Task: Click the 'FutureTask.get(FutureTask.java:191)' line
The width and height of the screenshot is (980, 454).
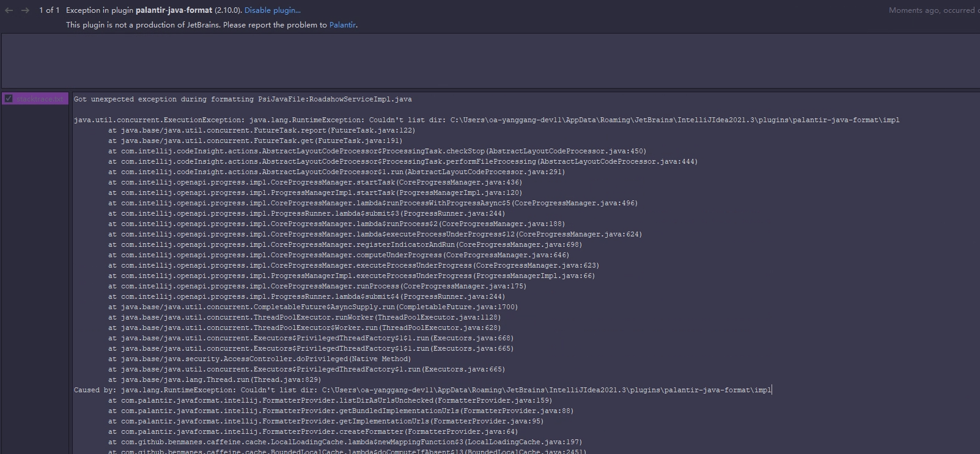Action: [x=256, y=141]
